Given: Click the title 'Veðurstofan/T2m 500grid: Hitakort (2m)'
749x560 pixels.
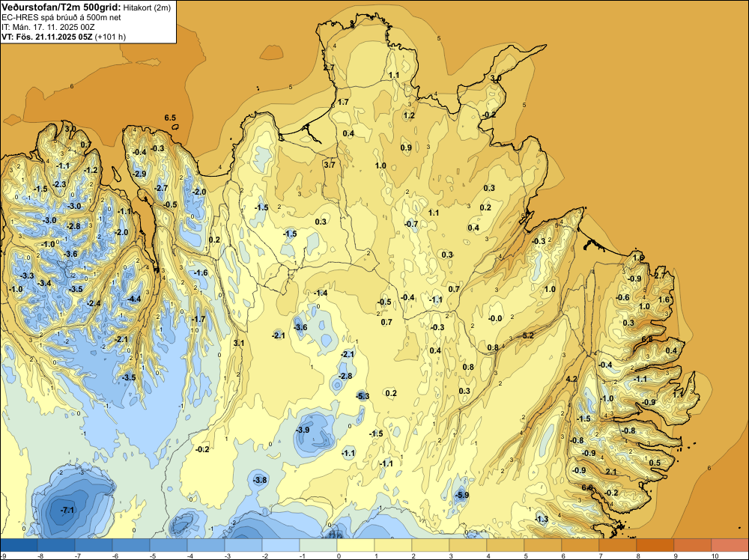Looking at the screenshot, I should coord(86,7).
